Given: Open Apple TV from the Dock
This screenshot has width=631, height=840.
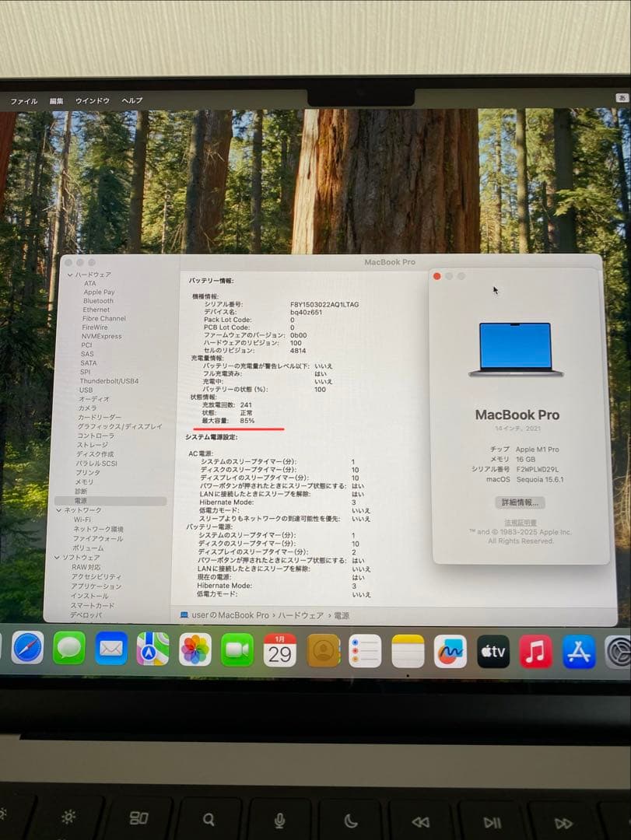Looking at the screenshot, I should pos(491,651).
